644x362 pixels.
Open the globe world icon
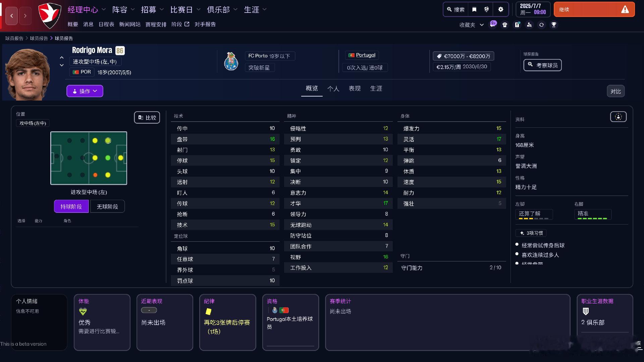tap(487, 9)
